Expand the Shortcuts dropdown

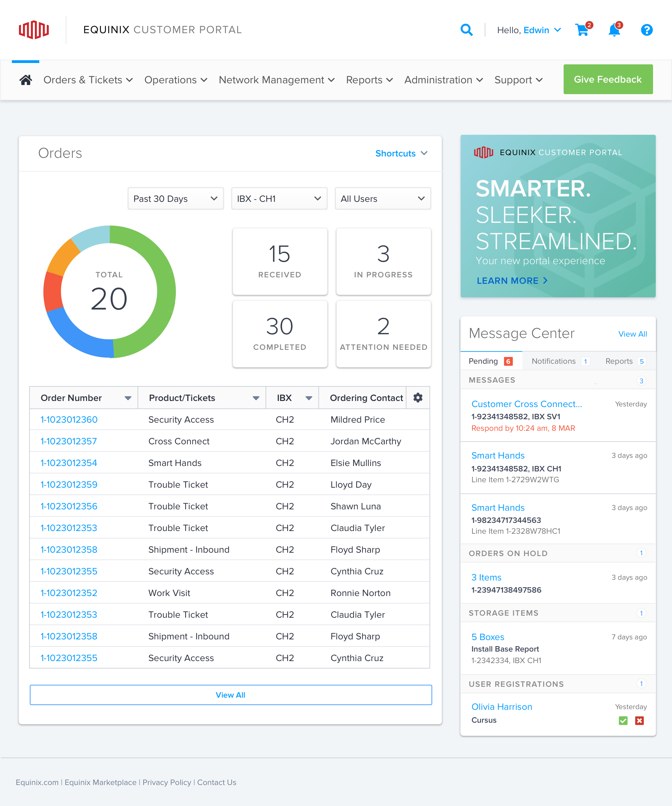click(401, 153)
